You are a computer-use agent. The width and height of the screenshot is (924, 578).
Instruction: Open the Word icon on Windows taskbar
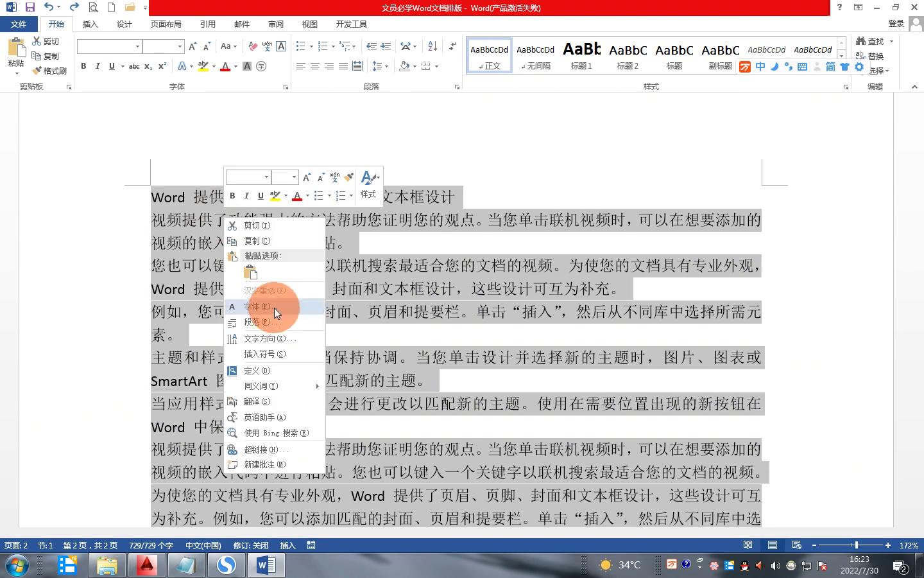tap(266, 565)
